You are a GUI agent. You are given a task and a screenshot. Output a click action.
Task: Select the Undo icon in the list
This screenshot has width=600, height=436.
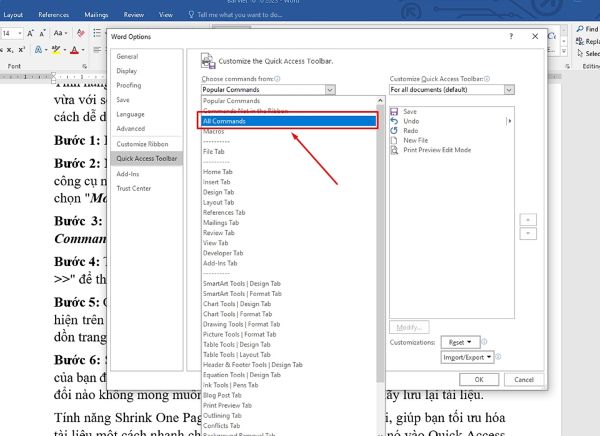point(396,121)
